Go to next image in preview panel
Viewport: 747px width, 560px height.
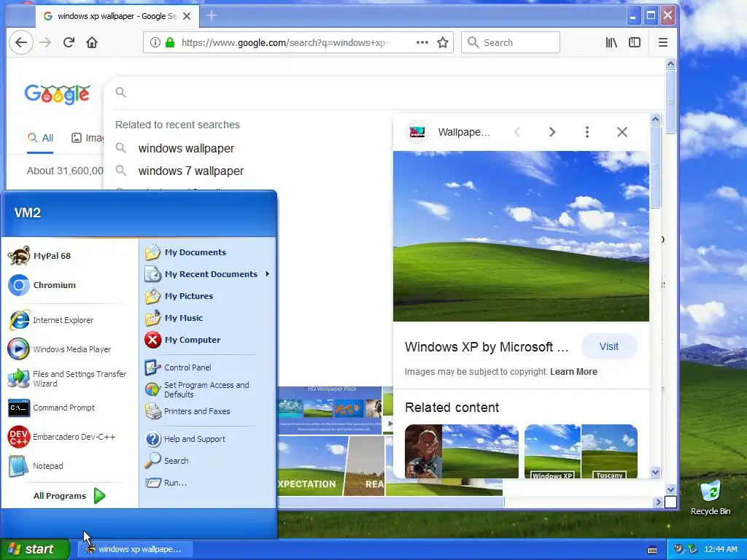[551, 132]
